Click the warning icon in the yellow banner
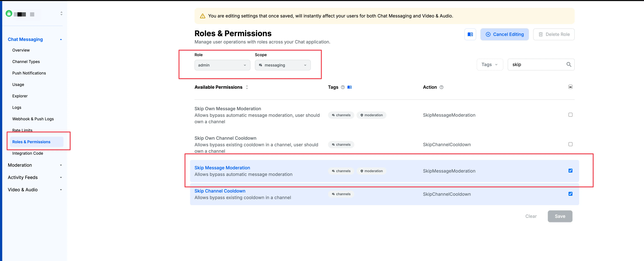The width and height of the screenshot is (644, 261). pos(203,16)
